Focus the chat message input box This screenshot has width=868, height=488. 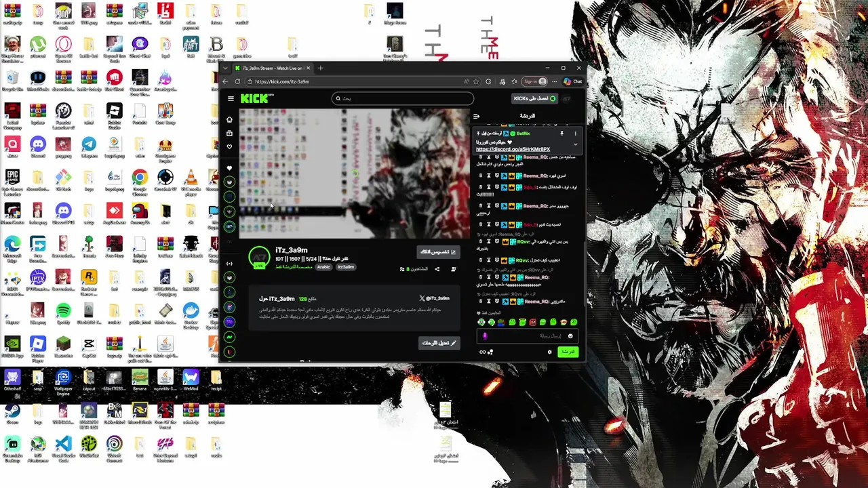pos(528,336)
